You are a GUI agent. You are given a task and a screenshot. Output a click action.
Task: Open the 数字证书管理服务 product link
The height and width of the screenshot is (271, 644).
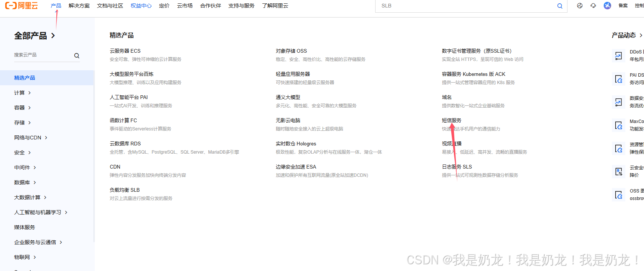click(477, 51)
